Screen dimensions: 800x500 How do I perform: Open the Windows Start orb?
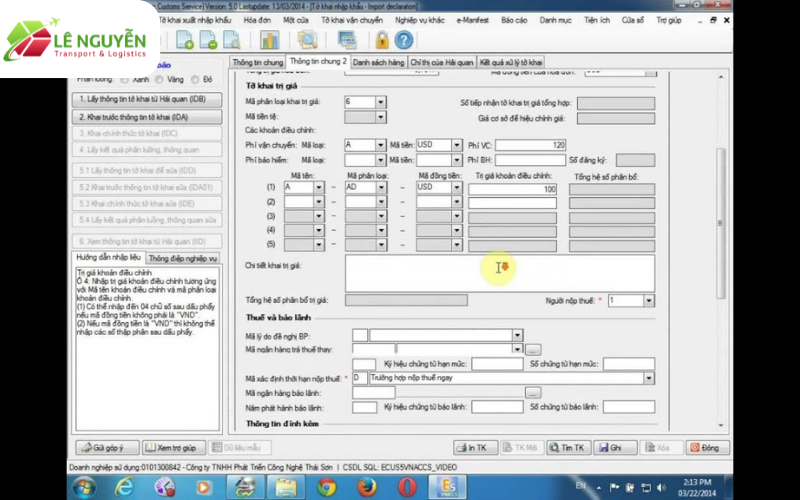tap(85, 488)
